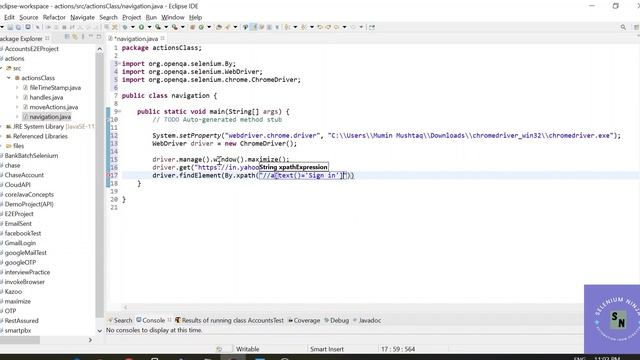Select the RestAssured project

(21, 321)
